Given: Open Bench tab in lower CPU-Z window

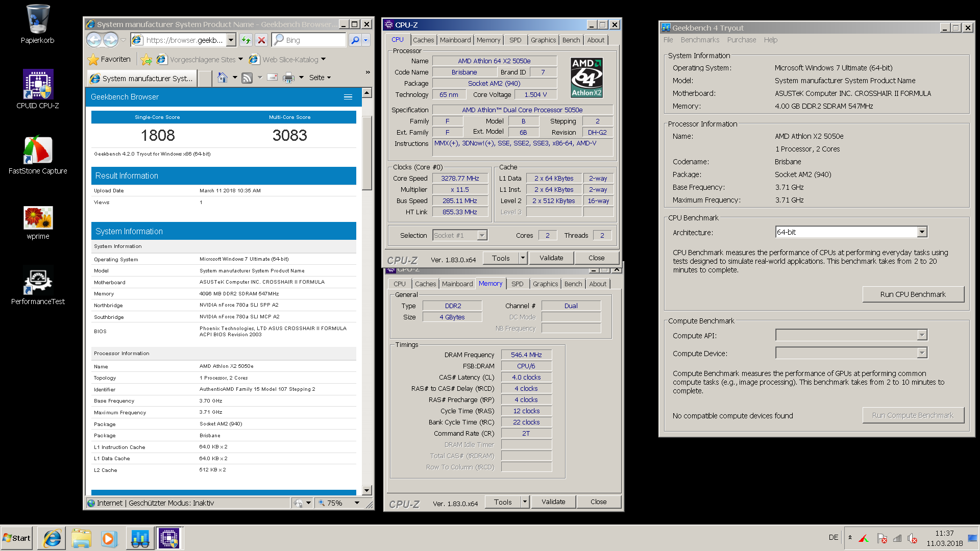Looking at the screenshot, I should 573,284.
